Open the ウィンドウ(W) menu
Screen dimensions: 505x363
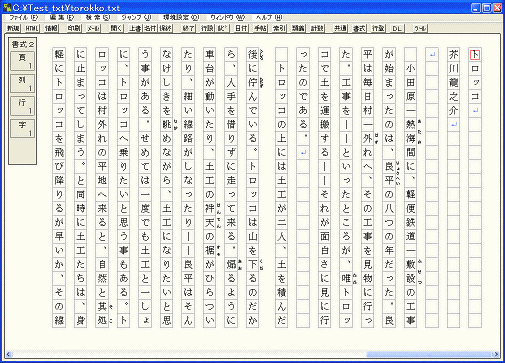[x=228, y=17]
